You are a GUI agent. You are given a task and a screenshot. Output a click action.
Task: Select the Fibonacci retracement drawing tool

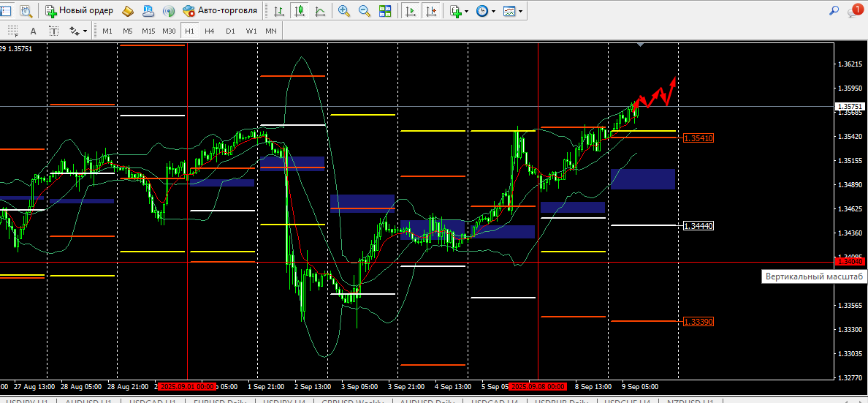coord(12,31)
